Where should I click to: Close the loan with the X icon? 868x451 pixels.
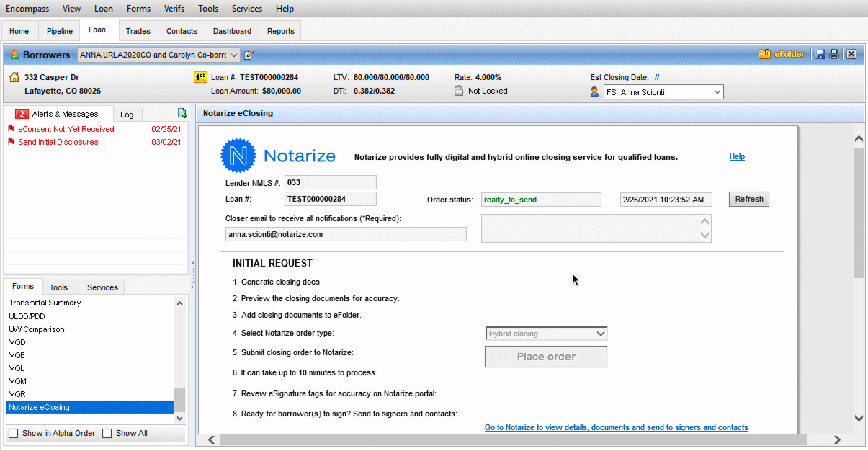click(x=851, y=54)
